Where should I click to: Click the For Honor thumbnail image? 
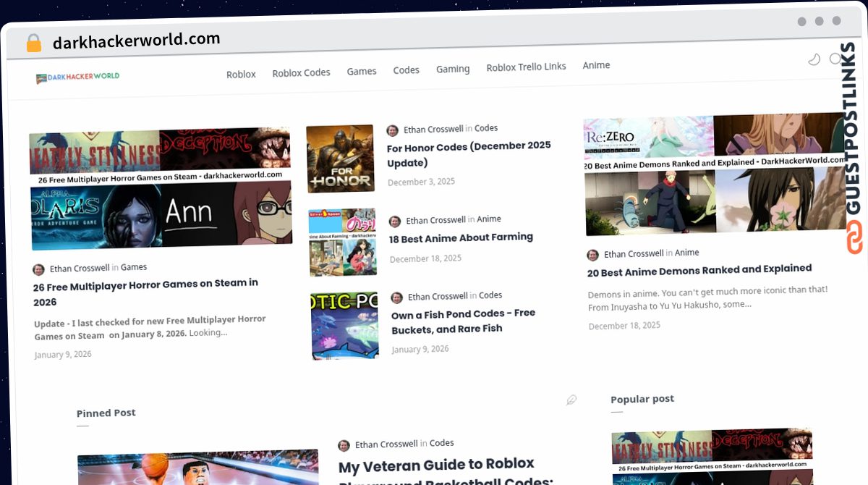(340, 159)
